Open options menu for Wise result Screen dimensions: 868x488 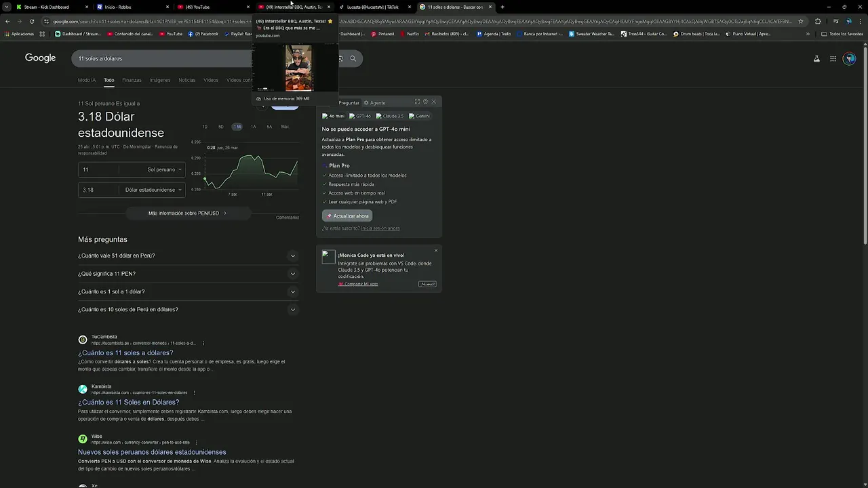point(197,443)
